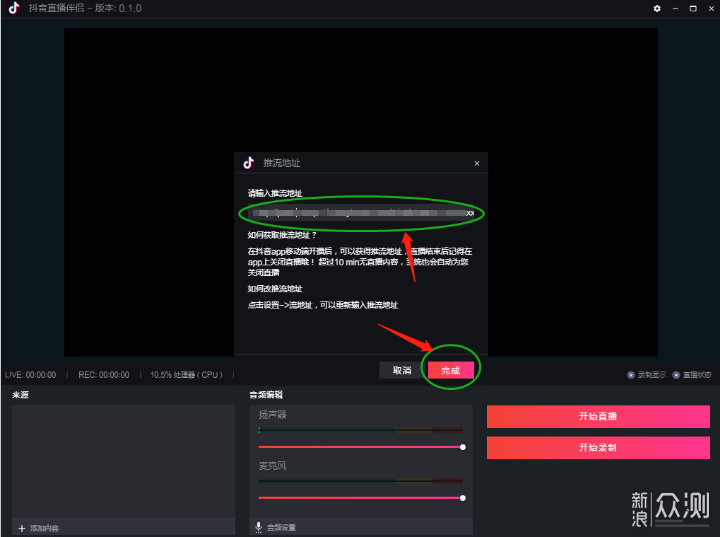Open 音频设置 audio settings
This screenshot has height=537, width=720.
click(281, 527)
